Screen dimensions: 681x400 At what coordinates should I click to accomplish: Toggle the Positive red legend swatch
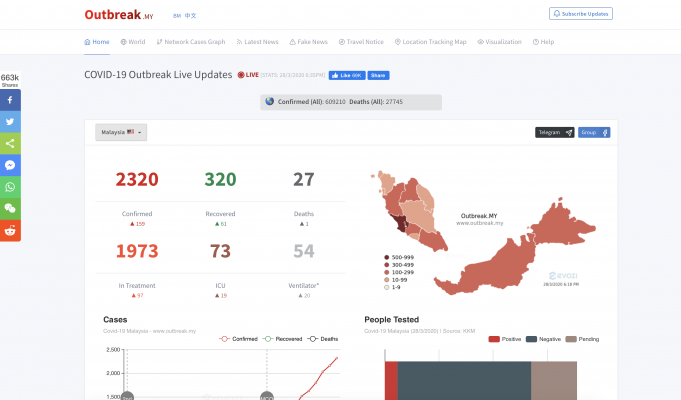coord(494,339)
